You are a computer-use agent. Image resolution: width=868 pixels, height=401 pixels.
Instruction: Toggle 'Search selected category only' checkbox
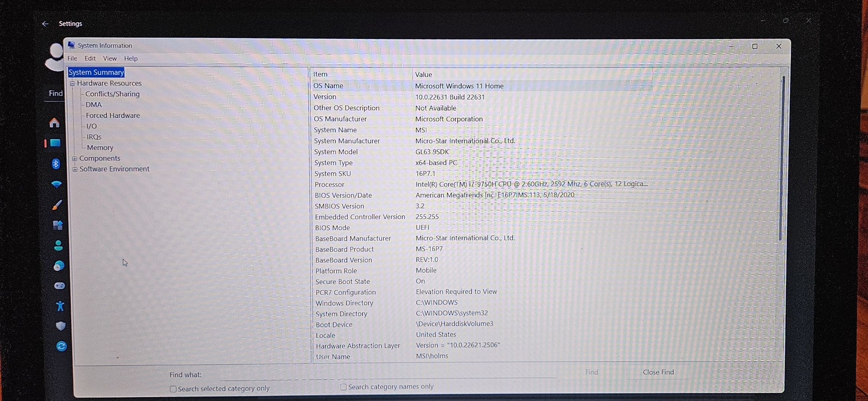tap(173, 389)
